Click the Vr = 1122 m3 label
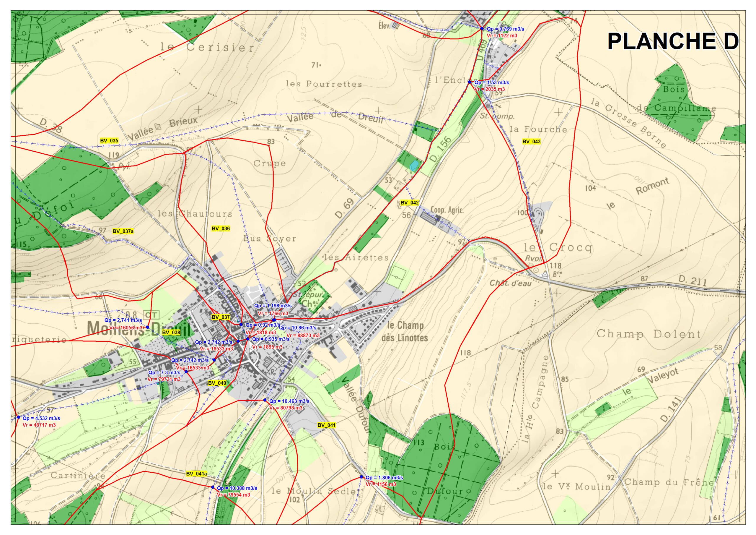Screen dimensions: 756x535 pyautogui.click(x=502, y=35)
